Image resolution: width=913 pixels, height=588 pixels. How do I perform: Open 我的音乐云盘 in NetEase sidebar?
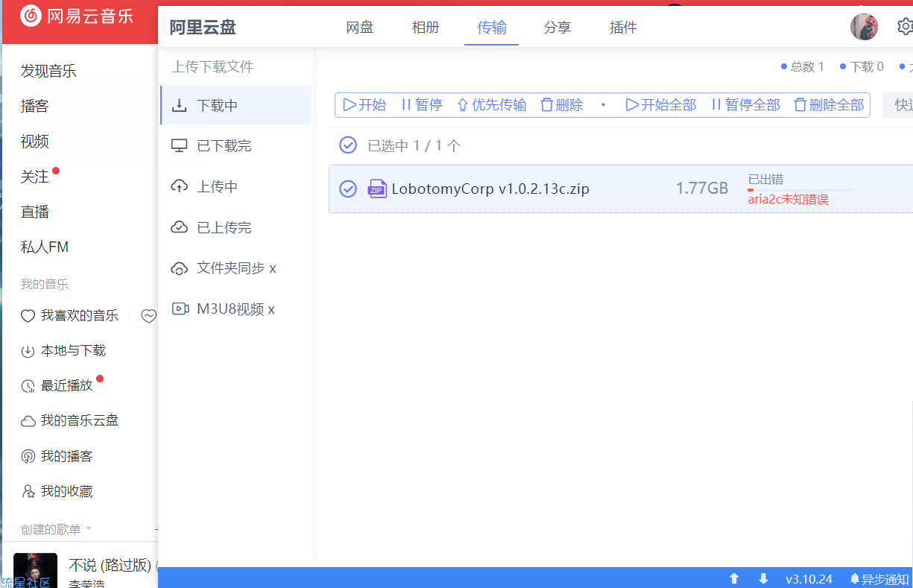(x=69, y=420)
